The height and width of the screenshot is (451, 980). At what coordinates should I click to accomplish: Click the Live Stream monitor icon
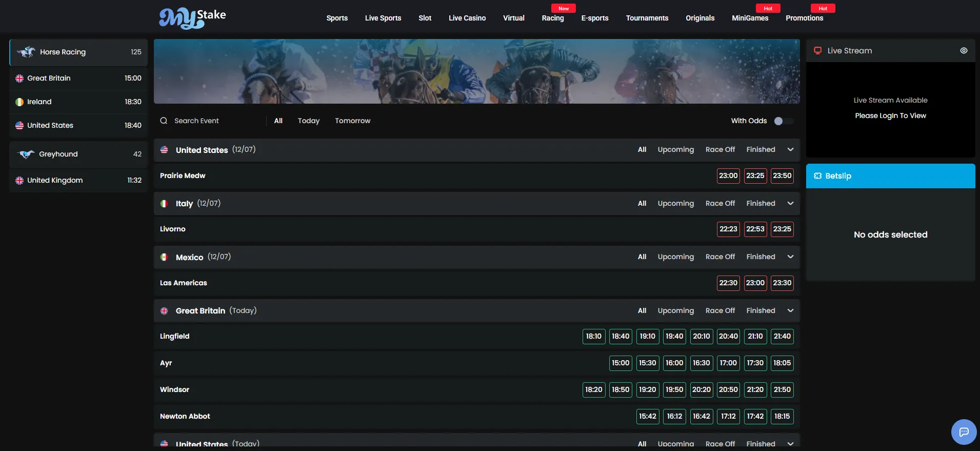click(817, 50)
